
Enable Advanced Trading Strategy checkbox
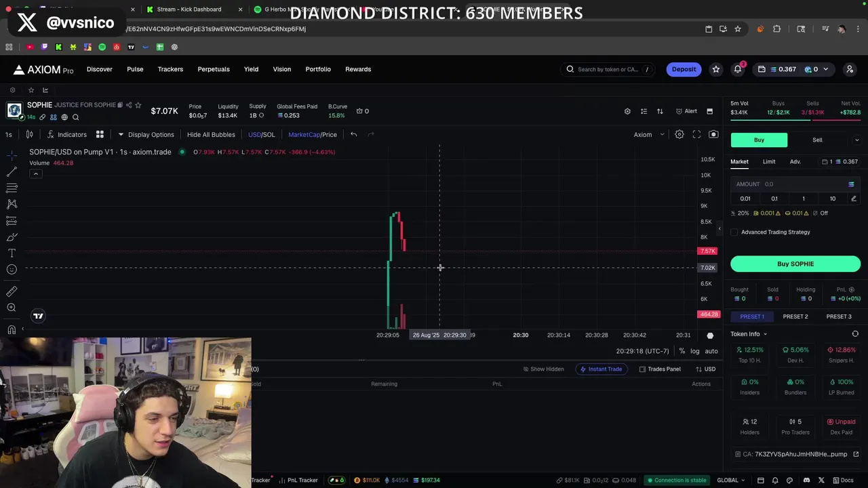point(734,232)
